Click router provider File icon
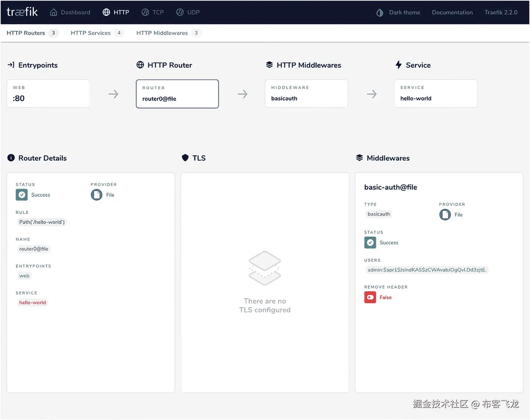Image resolution: width=530 pixels, height=420 pixels. 97,195
